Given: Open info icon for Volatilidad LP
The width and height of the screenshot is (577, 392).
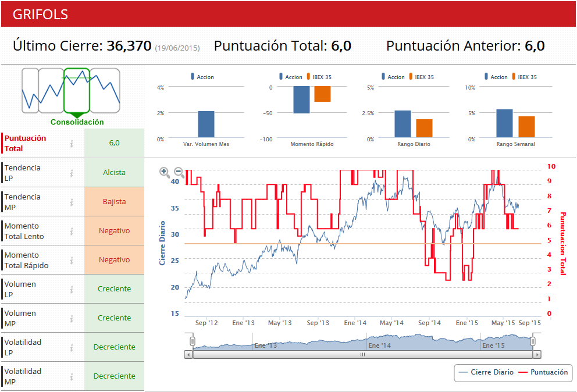Looking at the screenshot, I should (x=72, y=347).
